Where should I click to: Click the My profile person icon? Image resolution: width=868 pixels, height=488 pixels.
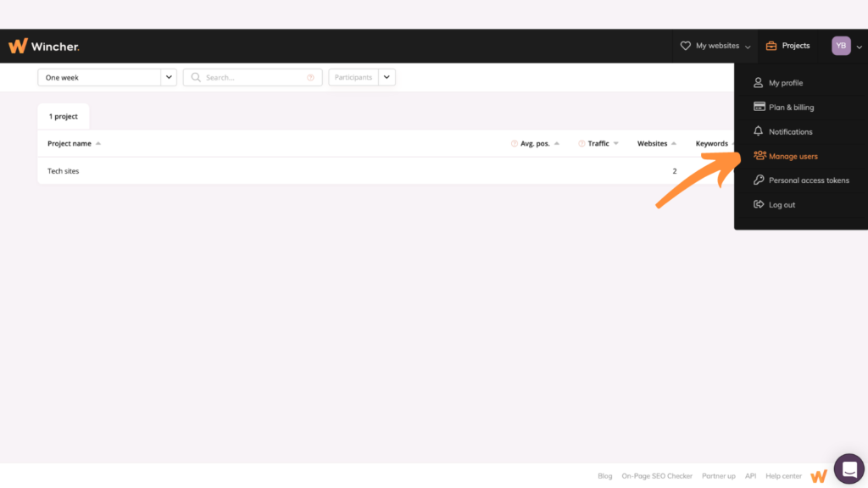(759, 83)
